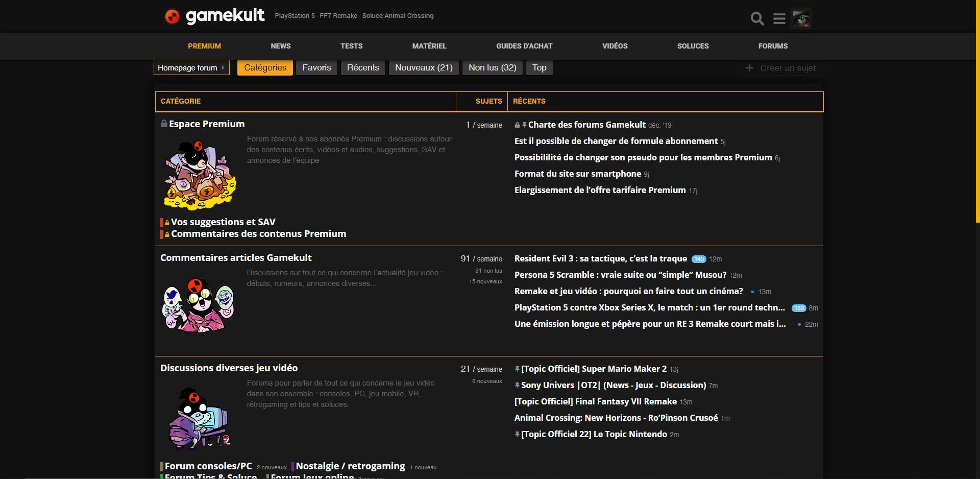Select the Catégories tab
This screenshot has width=980, height=479.
pyautogui.click(x=265, y=68)
